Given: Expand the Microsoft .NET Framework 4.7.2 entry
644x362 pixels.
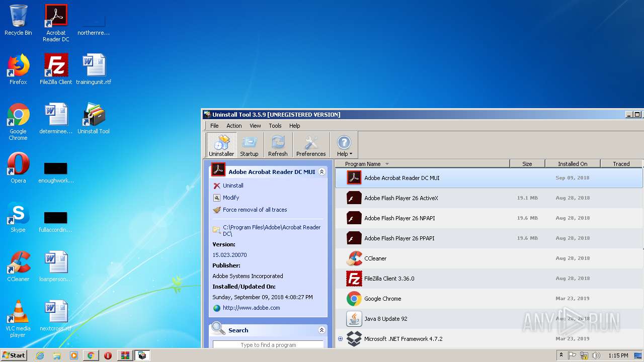Looking at the screenshot, I should (340, 339).
